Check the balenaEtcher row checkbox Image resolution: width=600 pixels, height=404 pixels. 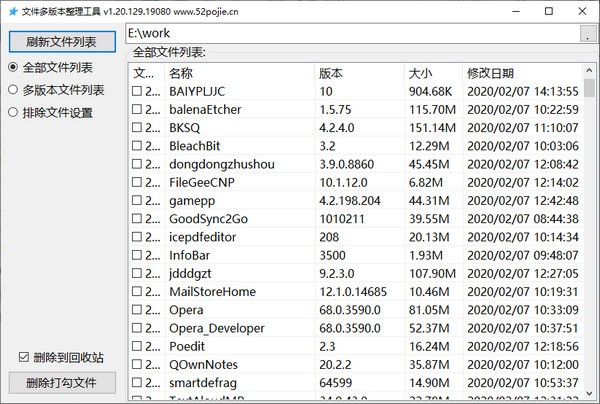coord(137,109)
